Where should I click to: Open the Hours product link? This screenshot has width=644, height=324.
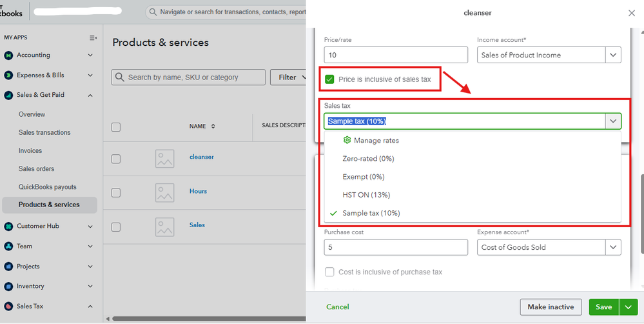point(198,191)
